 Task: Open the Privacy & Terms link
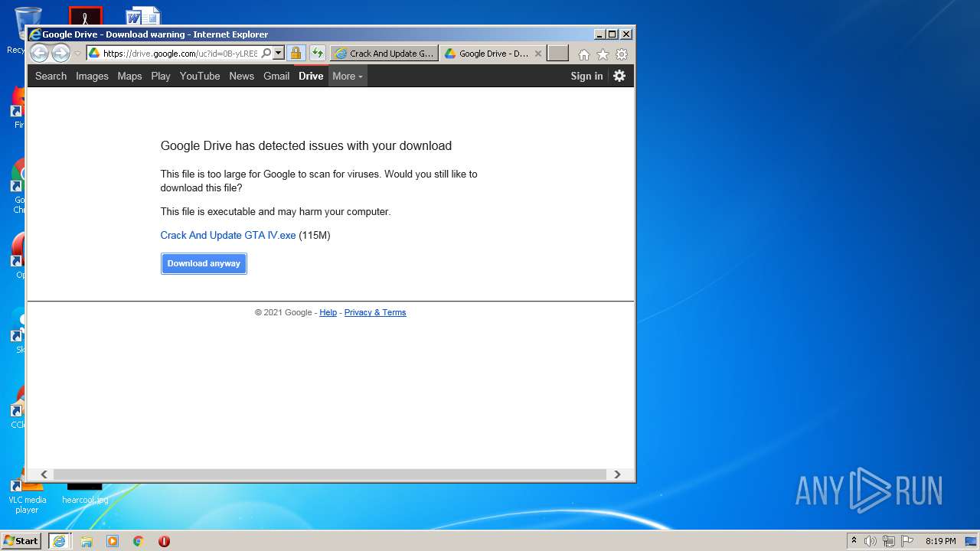pos(375,312)
